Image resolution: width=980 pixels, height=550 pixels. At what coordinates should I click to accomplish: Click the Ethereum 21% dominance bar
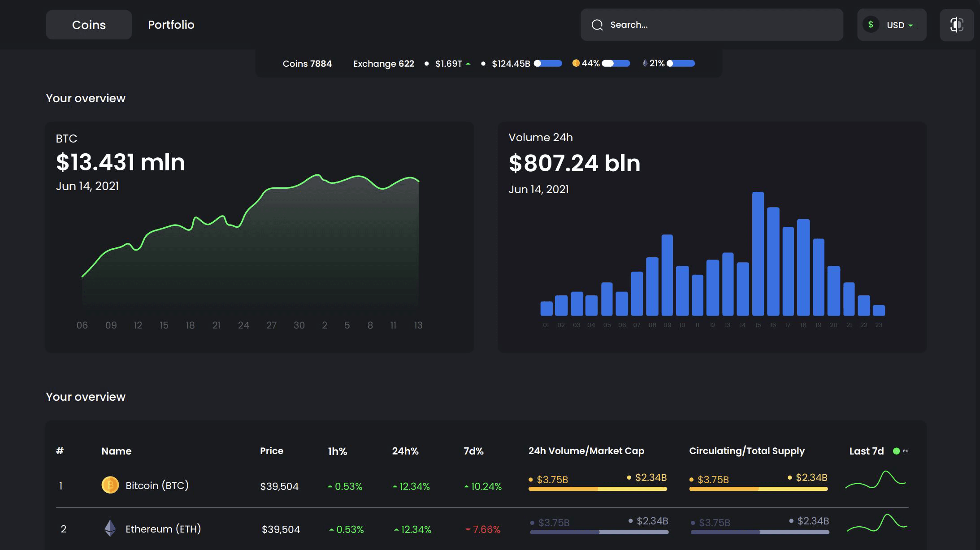[x=681, y=63]
